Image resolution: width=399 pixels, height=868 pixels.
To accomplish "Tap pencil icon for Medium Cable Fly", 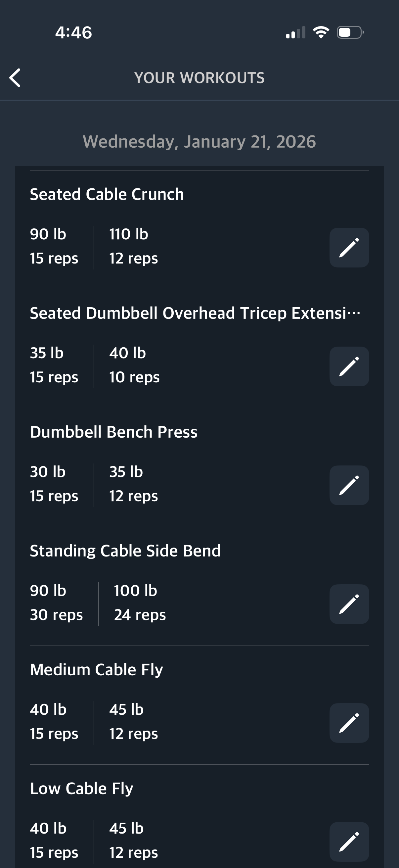I will [x=349, y=723].
